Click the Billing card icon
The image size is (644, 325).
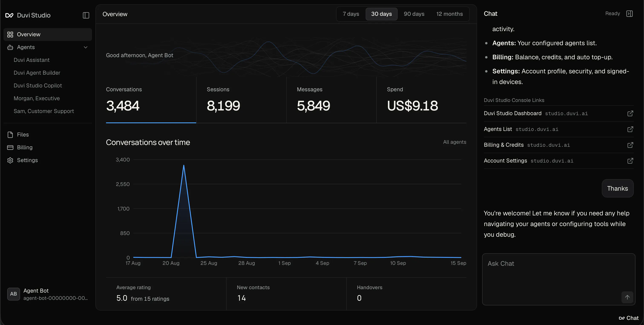(x=10, y=148)
